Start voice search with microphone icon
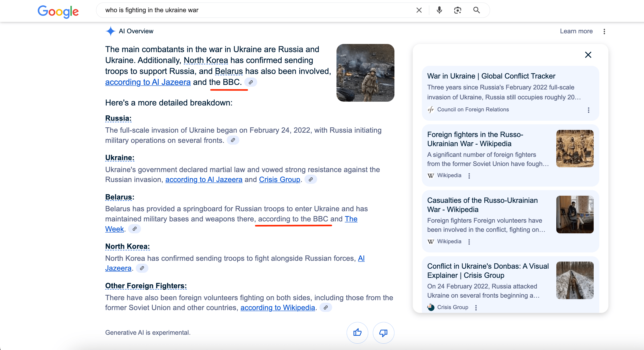 pyautogui.click(x=439, y=10)
